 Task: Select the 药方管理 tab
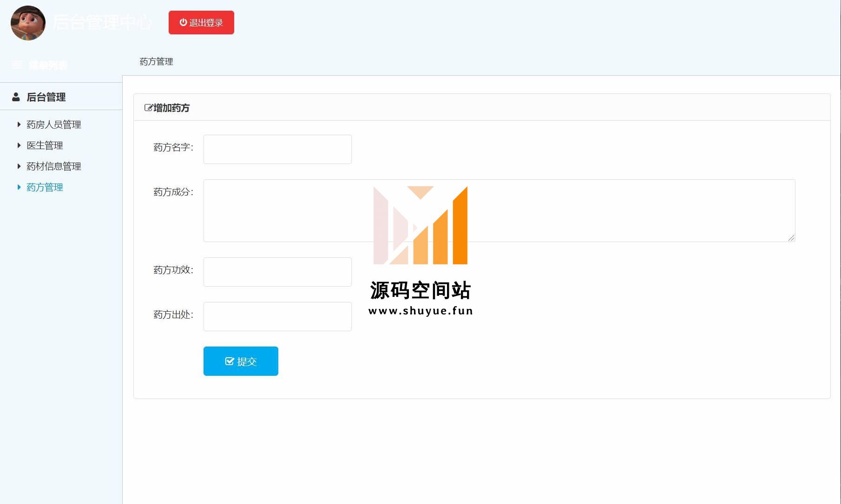click(156, 62)
